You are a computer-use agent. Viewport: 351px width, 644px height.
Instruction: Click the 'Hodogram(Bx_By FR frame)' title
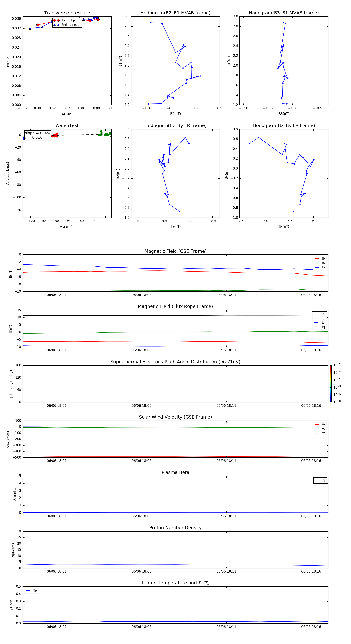point(284,125)
